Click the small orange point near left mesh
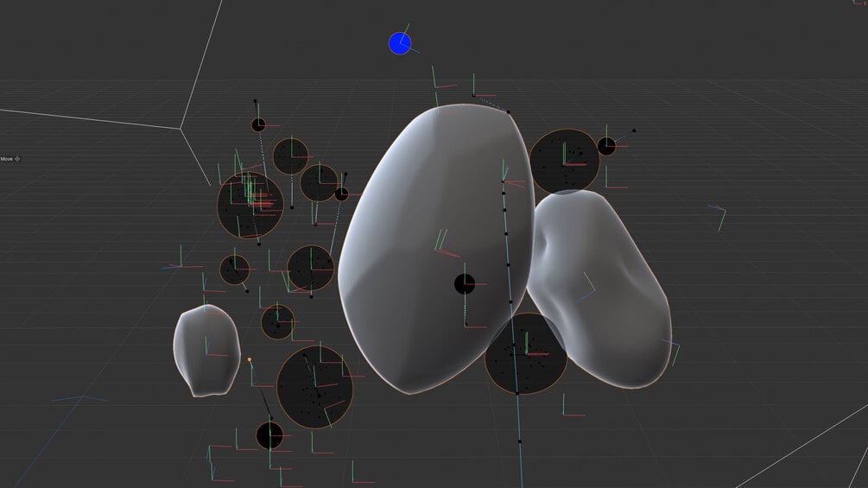This screenshot has height=488, width=868. (250, 359)
